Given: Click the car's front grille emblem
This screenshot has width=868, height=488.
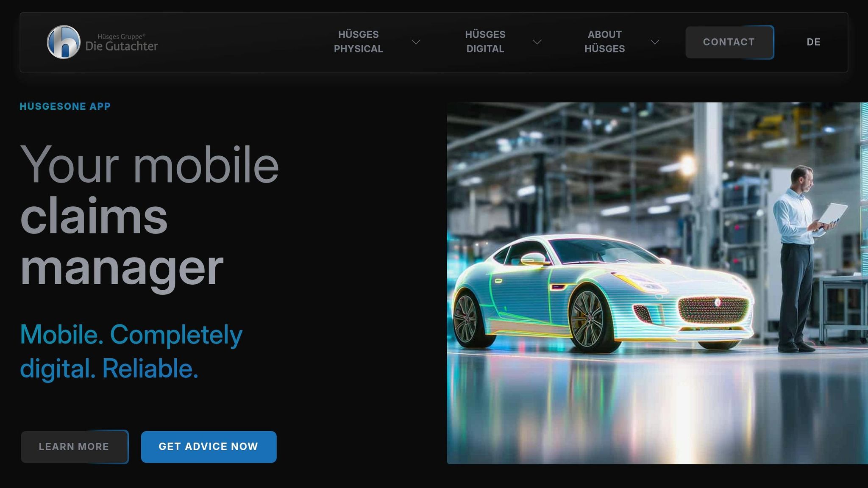Looking at the screenshot, I should pos(717,302).
